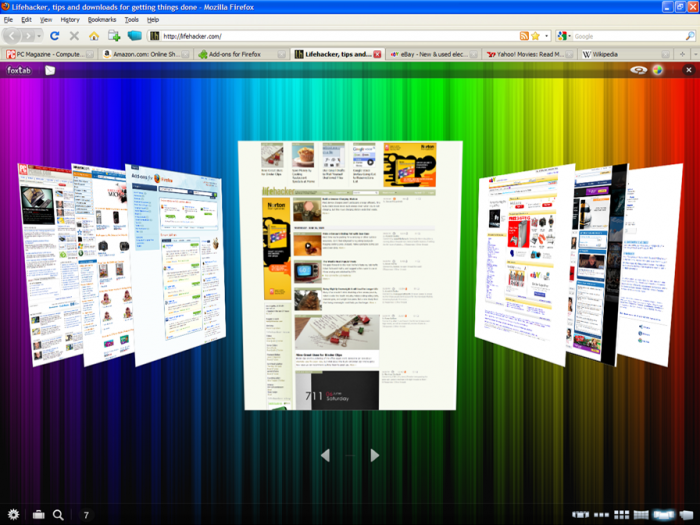Close the eBay tab
Screen dimensions: 700x525
(x=474, y=54)
